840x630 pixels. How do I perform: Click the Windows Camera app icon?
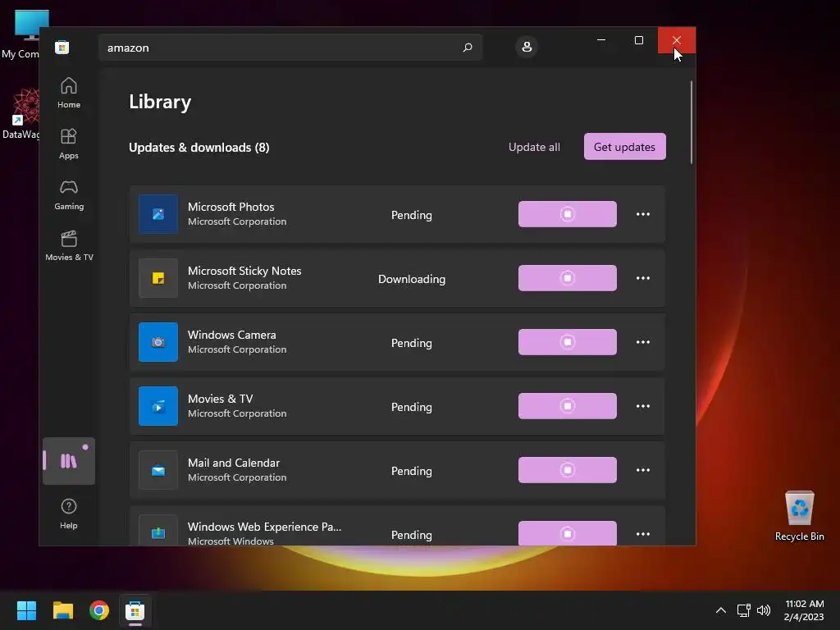(158, 342)
